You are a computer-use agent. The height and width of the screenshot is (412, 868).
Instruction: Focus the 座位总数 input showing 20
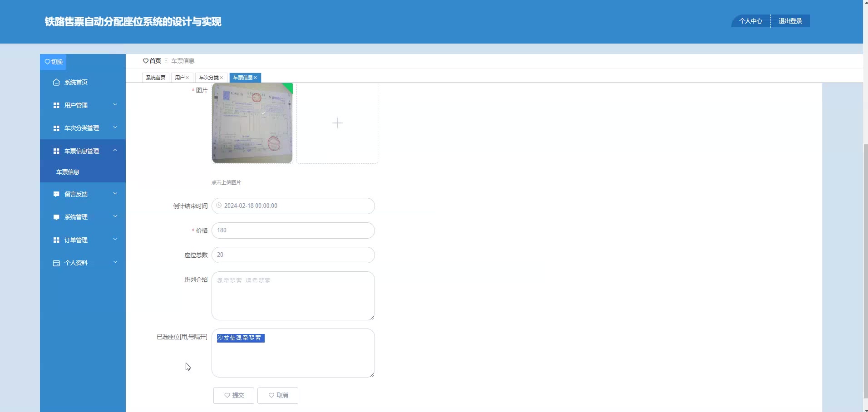tap(293, 255)
